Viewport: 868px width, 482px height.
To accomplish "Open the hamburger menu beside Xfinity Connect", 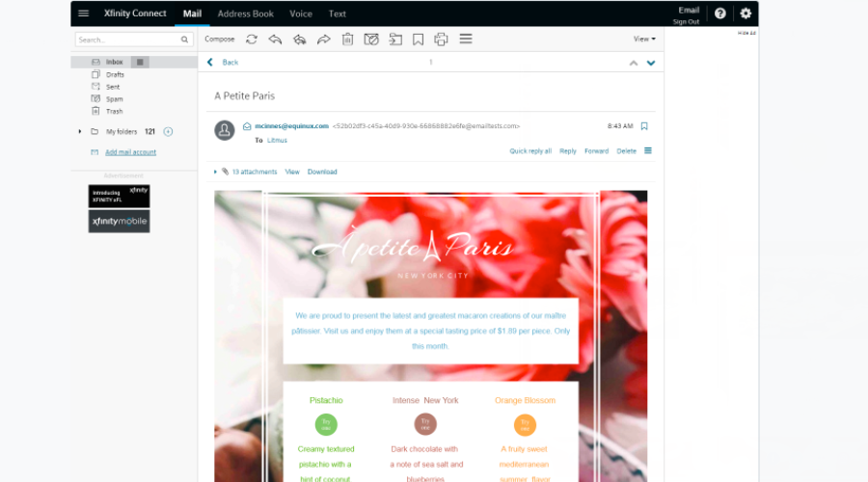I will pyautogui.click(x=84, y=13).
